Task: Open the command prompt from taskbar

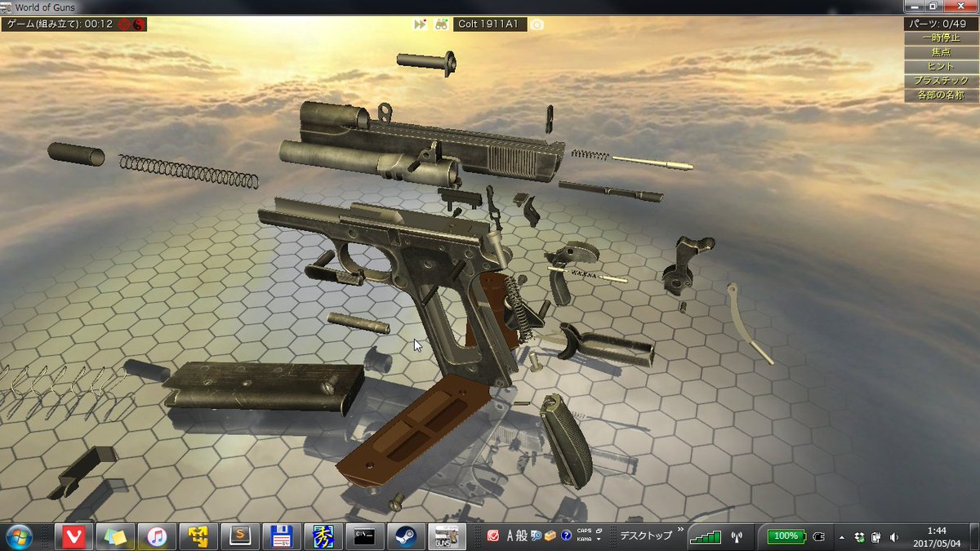Action: click(x=365, y=536)
